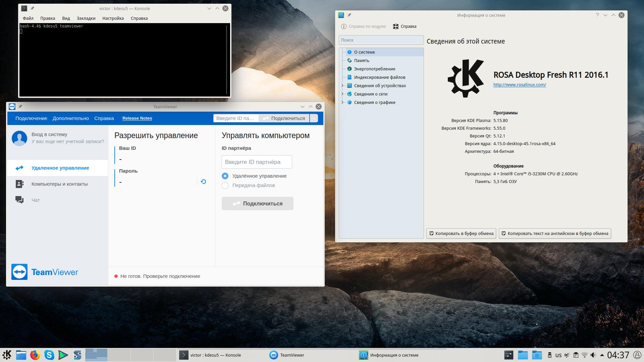Launch Firefox from the taskbar
Viewport: 644px width, 362px height.
click(x=35, y=355)
